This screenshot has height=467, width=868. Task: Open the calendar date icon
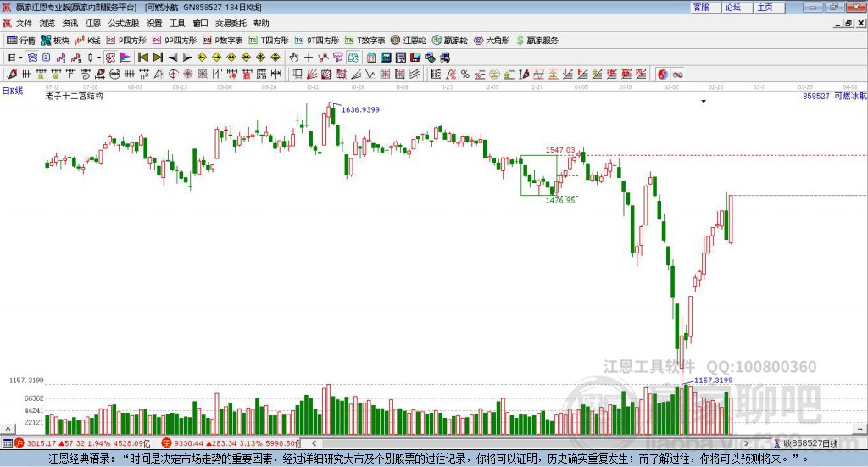371,58
